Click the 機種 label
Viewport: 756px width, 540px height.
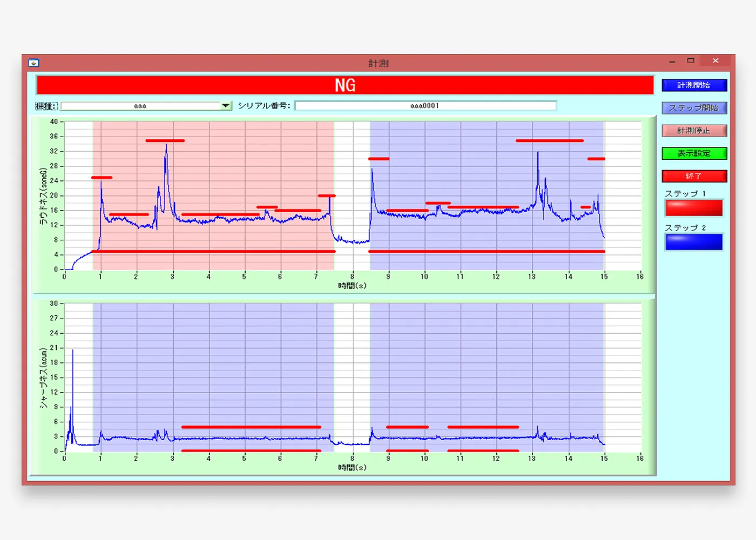[x=46, y=106]
